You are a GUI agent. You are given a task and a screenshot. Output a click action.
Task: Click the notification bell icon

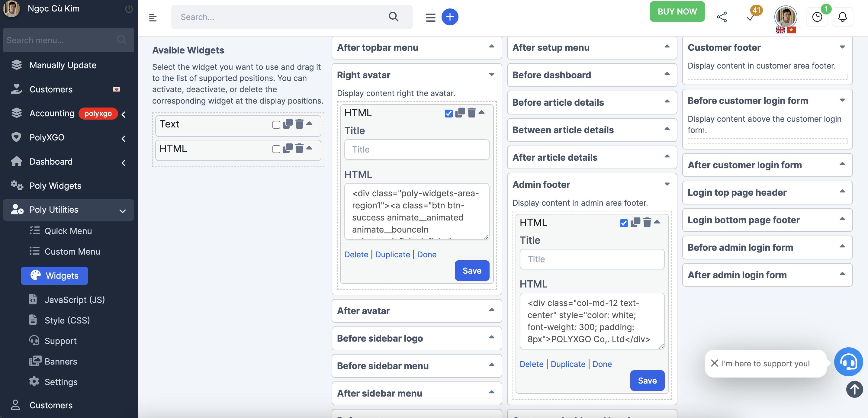(x=843, y=17)
